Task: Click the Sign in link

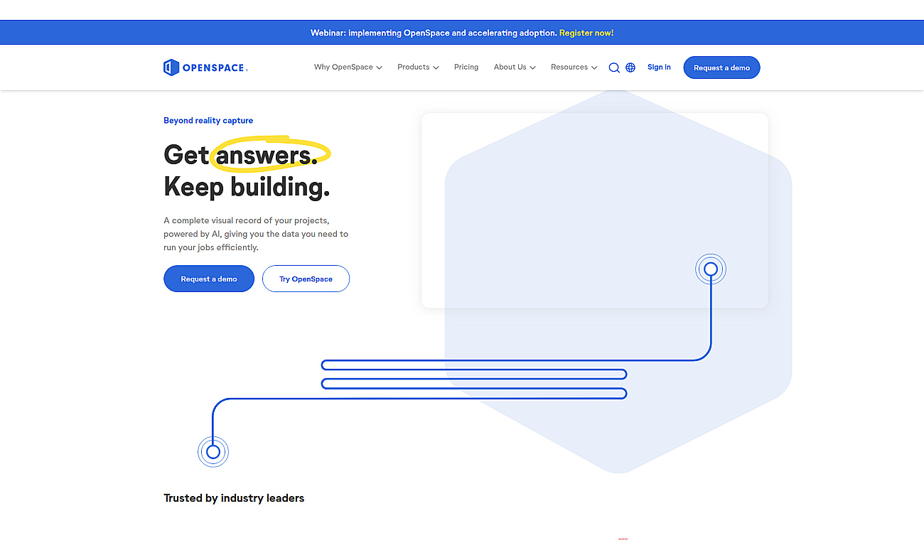Action: 659,68
